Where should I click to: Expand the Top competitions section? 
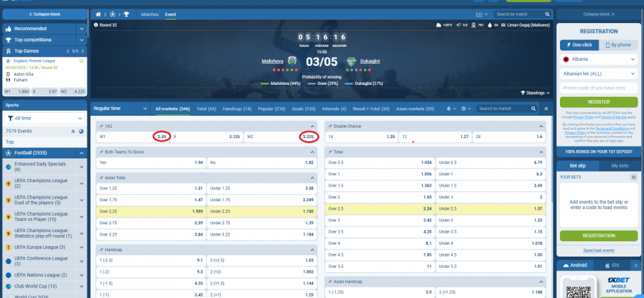(x=82, y=40)
